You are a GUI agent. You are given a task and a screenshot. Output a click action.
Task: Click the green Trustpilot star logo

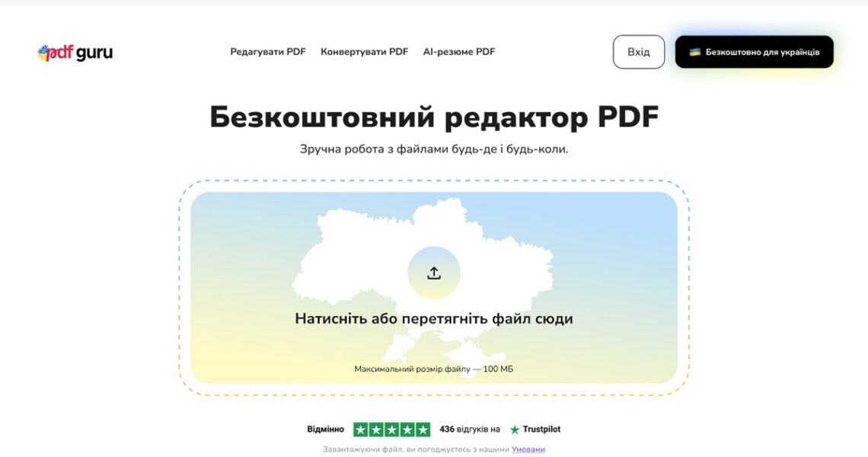(515, 430)
